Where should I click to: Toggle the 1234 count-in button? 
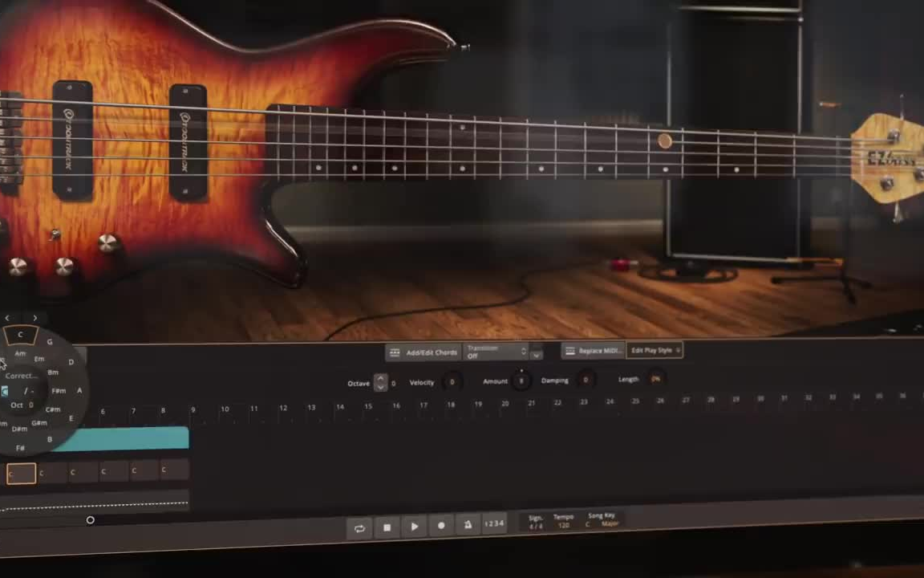[x=494, y=523]
